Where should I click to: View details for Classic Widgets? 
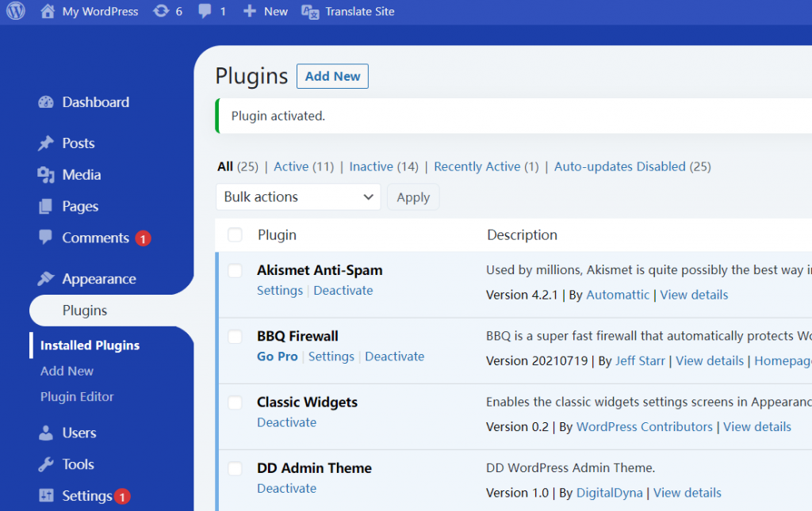tap(757, 427)
